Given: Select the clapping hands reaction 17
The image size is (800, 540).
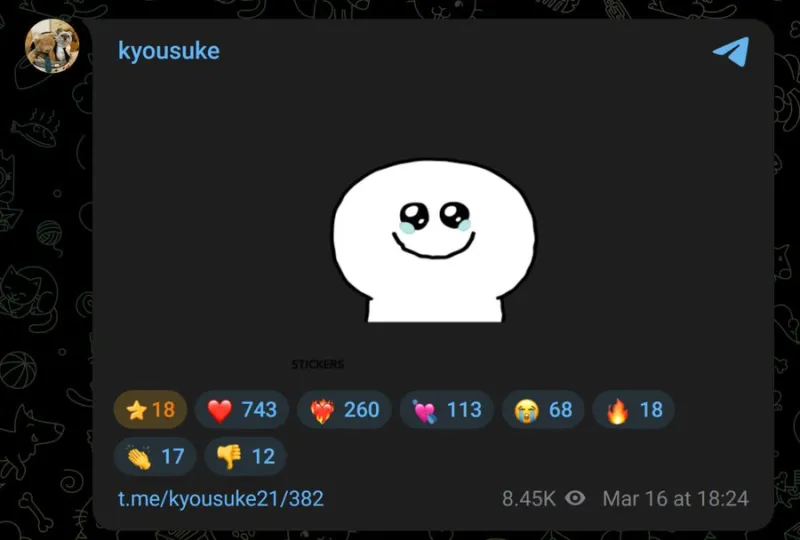Looking at the screenshot, I should (155, 456).
